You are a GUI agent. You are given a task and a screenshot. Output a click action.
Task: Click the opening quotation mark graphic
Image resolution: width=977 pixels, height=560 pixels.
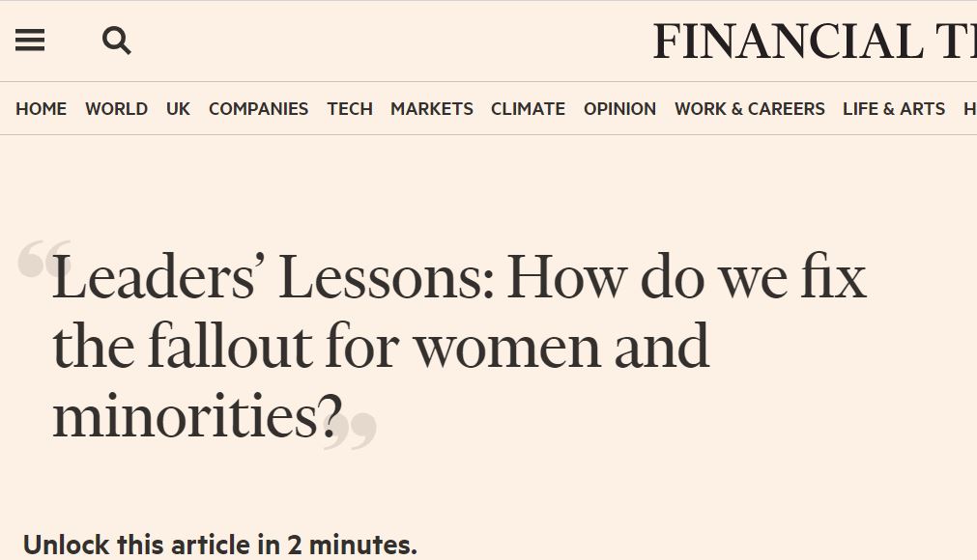click(x=43, y=258)
